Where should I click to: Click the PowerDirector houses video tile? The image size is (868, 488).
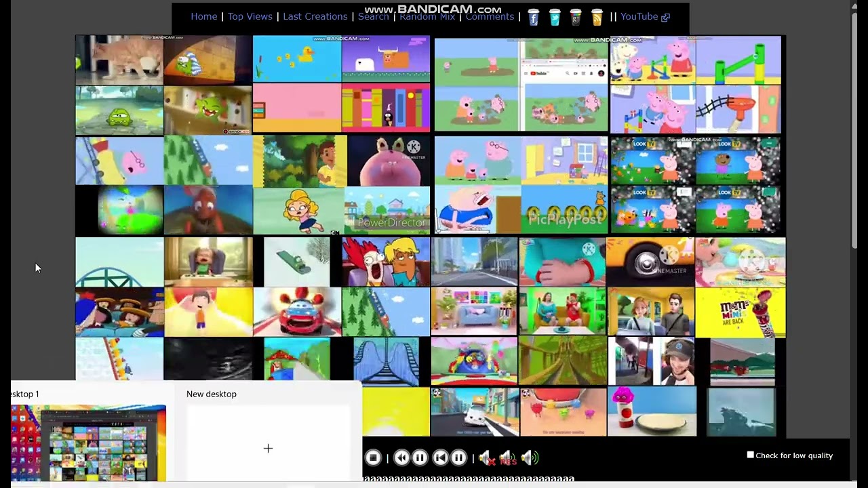(x=387, y=211)
